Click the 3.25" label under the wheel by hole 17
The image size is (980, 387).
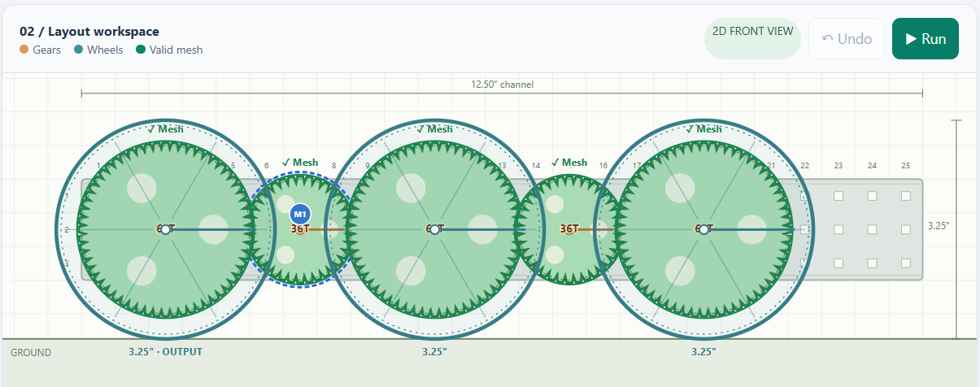pos(703,352)
